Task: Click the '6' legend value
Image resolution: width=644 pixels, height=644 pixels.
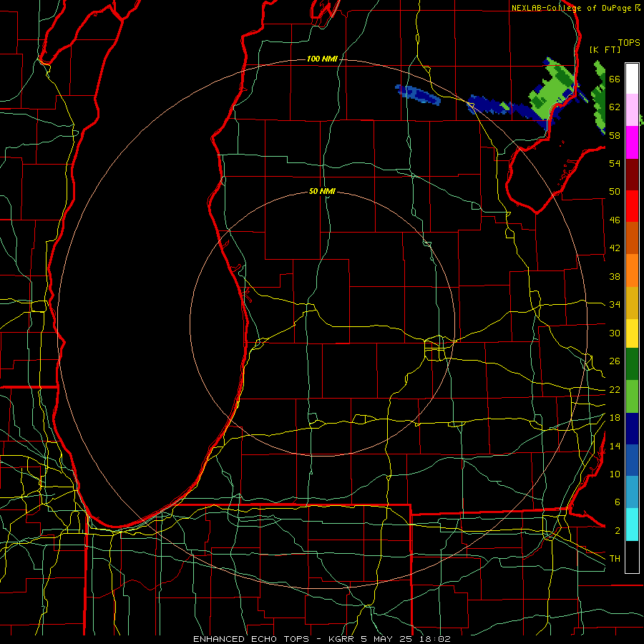Action: pyautogui.click(x=617, y=502)
